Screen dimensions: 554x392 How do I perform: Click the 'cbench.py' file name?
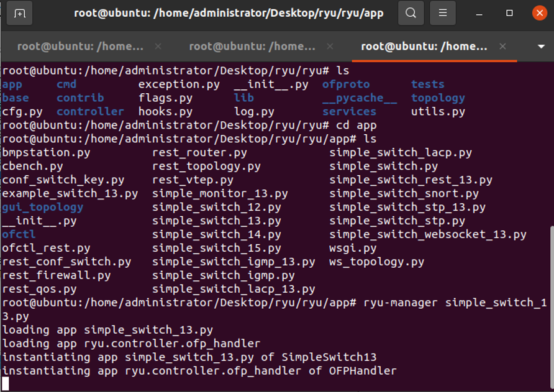point(32,166)
